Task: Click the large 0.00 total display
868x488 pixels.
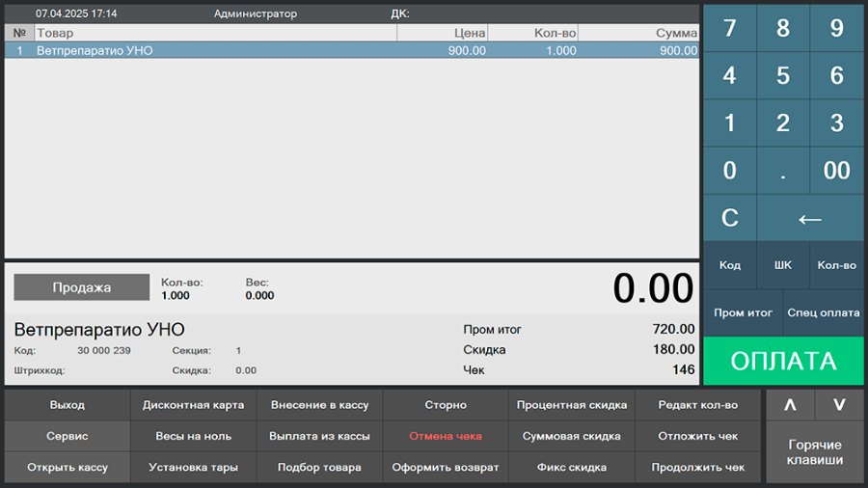Action: [x=653, y=288]
